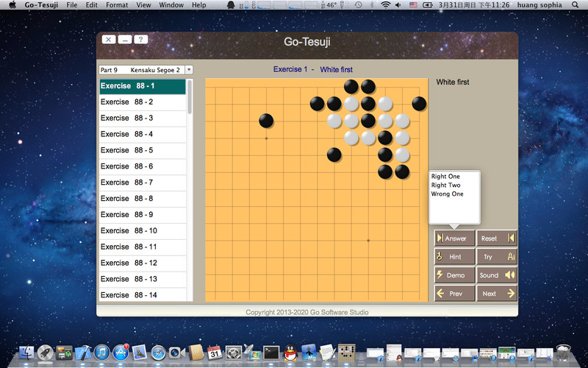Open QQ penguin app in the dock
Viewport: 588px width, 368px height.
point(290,353)
